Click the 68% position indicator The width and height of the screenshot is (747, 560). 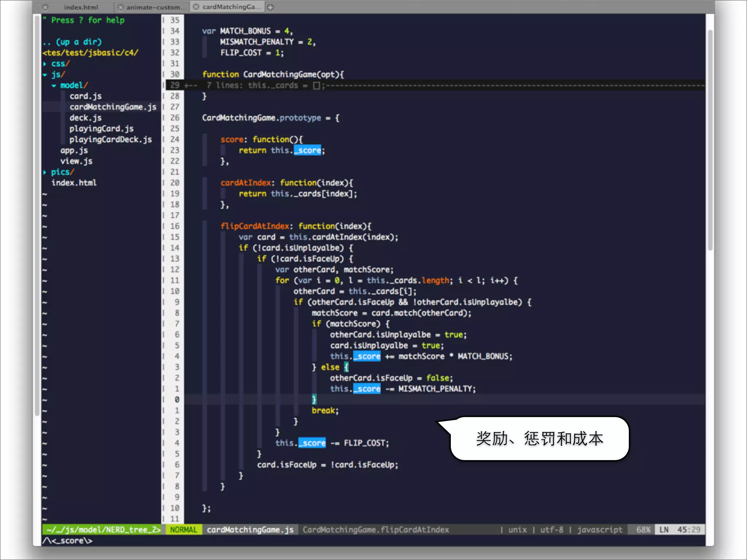(x=643, y=530)
